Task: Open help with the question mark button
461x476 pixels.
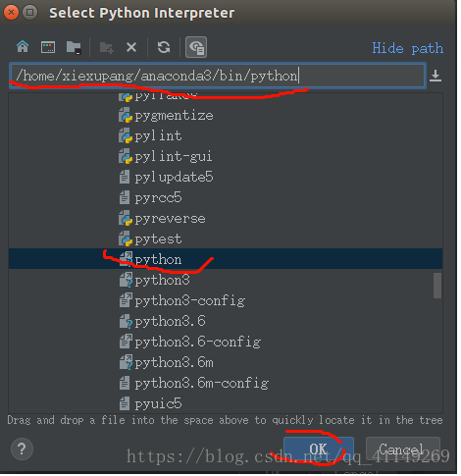Action: (x=22, y=449)
